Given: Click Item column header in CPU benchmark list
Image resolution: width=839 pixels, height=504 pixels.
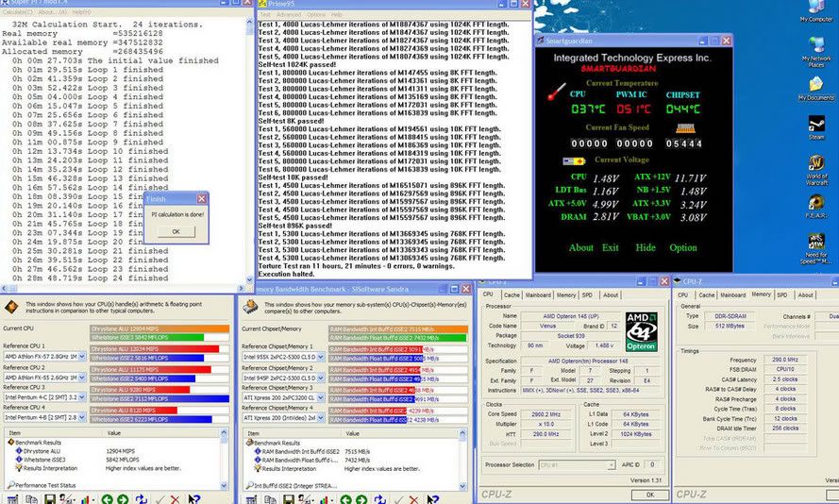Looking at the screenshot, I should (x=54, y=433).
